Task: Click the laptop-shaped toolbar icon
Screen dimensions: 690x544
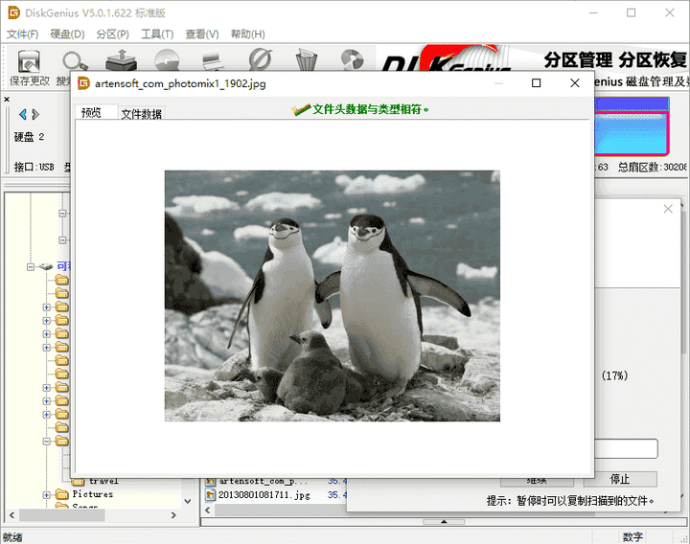Action: click(x=213, y=61)
